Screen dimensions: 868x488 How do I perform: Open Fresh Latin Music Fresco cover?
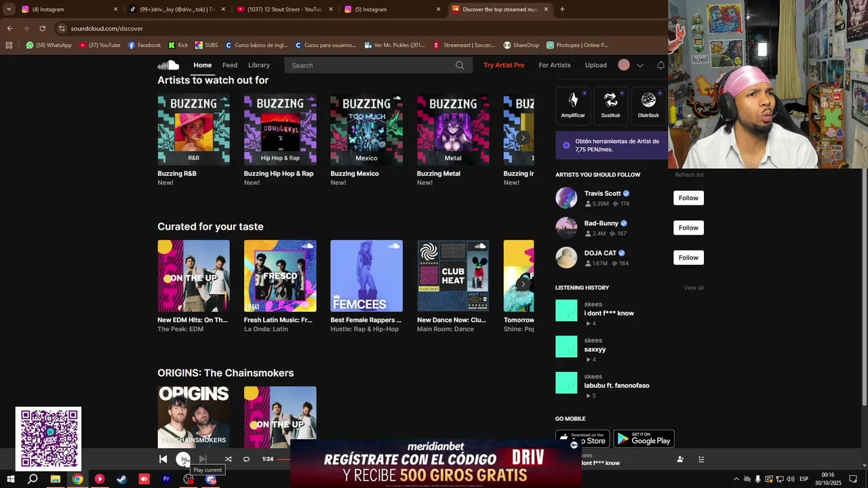(280, 276)
